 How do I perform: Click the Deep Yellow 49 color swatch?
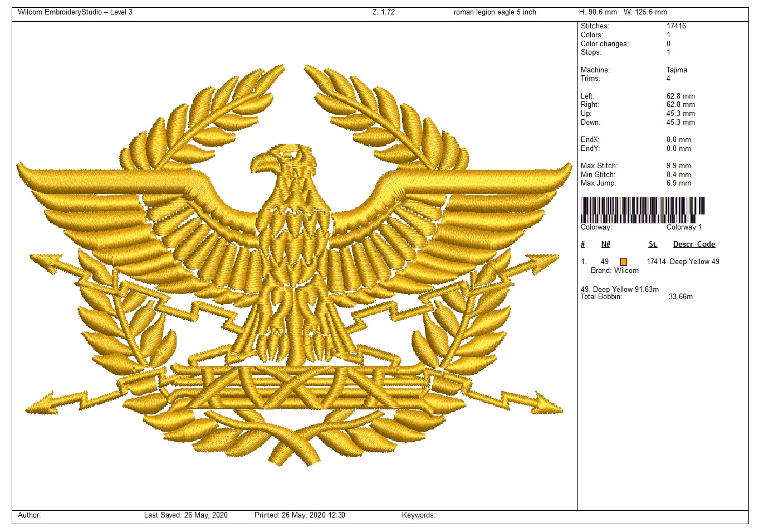click(x=624, y=262)
